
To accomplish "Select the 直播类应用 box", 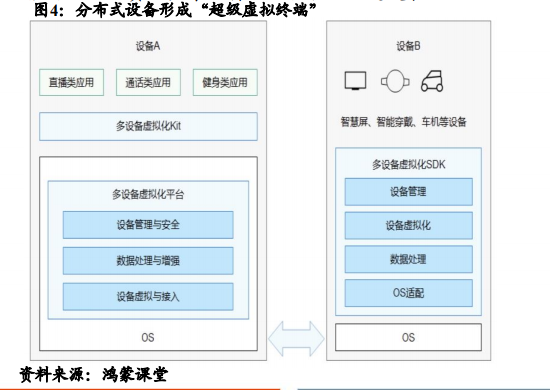I will point(72,82).
